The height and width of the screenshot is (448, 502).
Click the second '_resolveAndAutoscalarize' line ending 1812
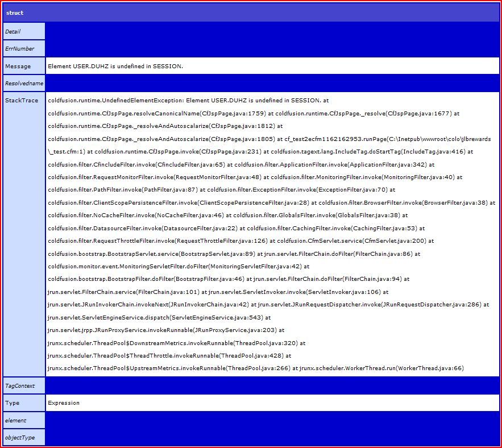pos(165,126)
